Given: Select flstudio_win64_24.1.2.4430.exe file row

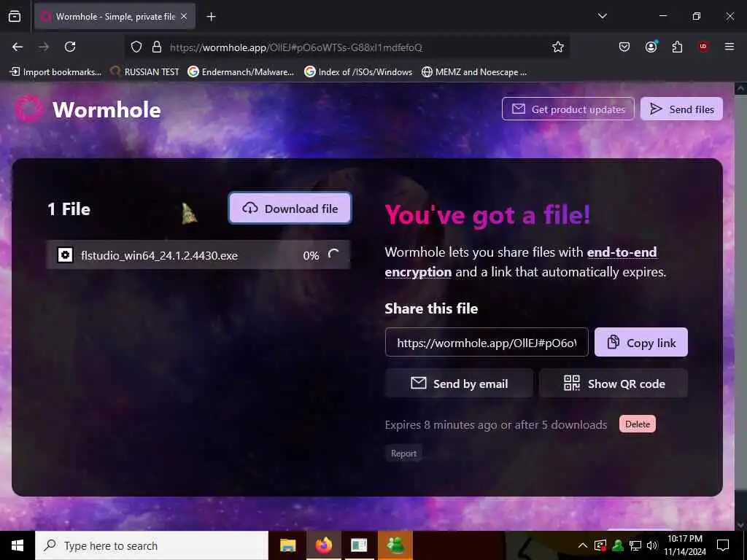Looking at the screenshot, I should pyautogui.click(x=198, y=255).
